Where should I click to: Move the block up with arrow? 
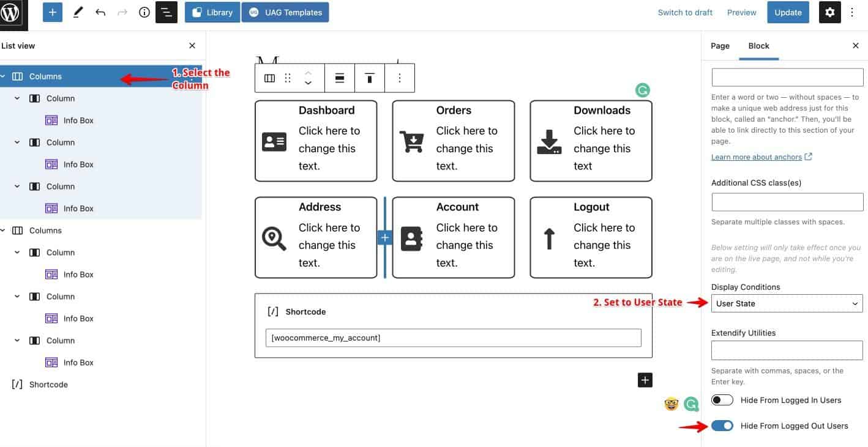tap(309, 73)
